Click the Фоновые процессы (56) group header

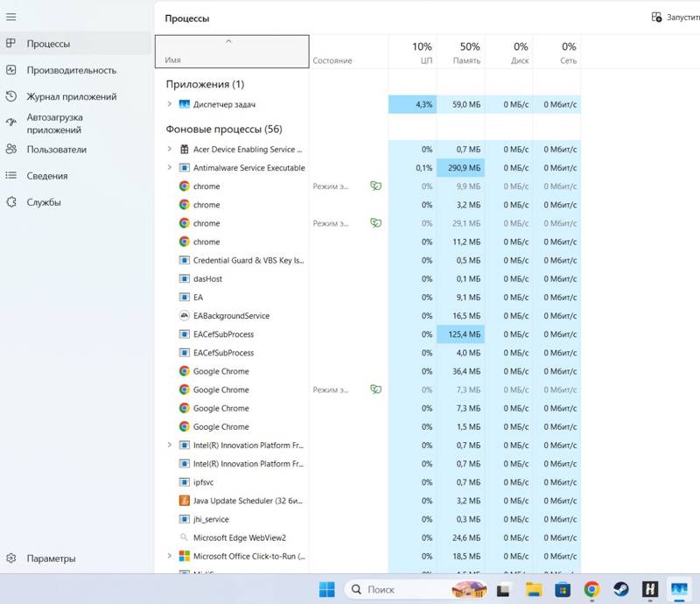tap(224, 129)
